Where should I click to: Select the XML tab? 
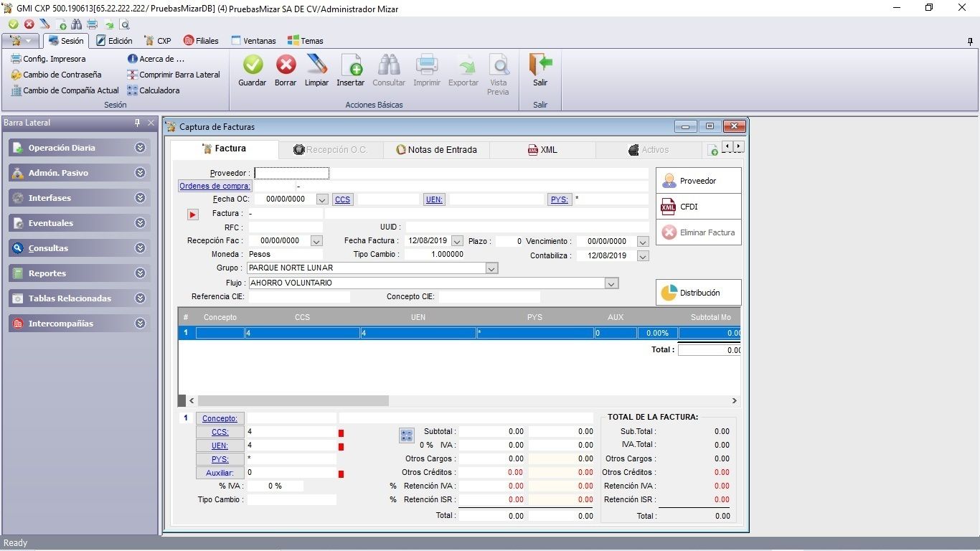point(542,150)
